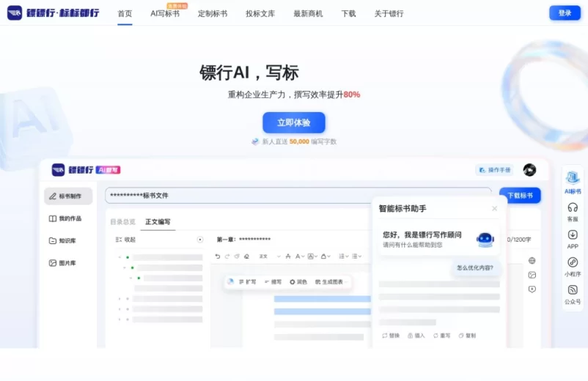The image size is (588, 381).
Task: Open 知识库 in left sidebar
Action: pyautogui.click(x=62, y=240)
